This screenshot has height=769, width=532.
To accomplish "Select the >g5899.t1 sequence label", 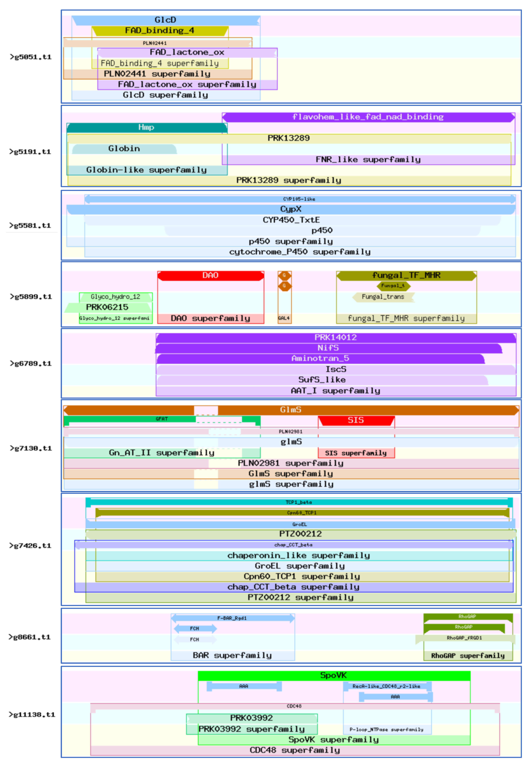I will click(31, 297).
